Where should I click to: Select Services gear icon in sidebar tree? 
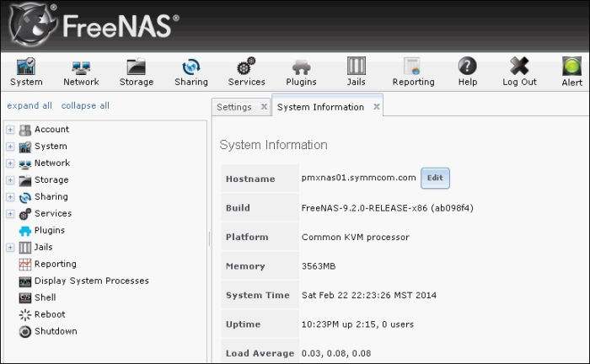25,214
